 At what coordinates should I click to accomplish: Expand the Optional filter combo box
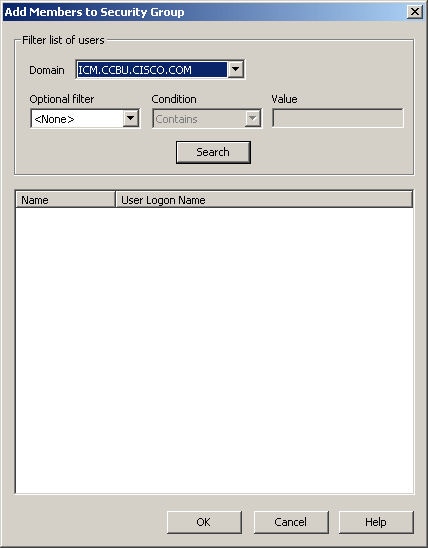131,118
